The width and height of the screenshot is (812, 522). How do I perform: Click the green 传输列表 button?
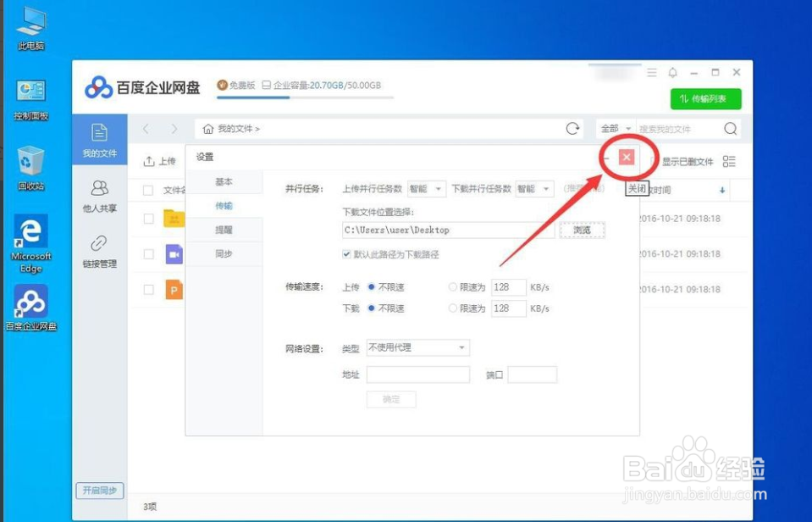[x=705, y=98]
